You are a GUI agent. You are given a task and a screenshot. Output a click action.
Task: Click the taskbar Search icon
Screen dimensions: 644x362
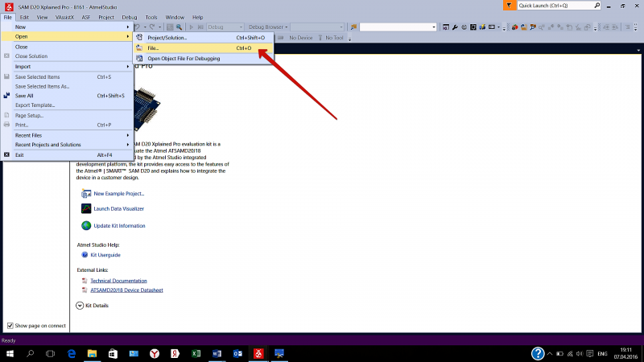click(x=30, y=353)
